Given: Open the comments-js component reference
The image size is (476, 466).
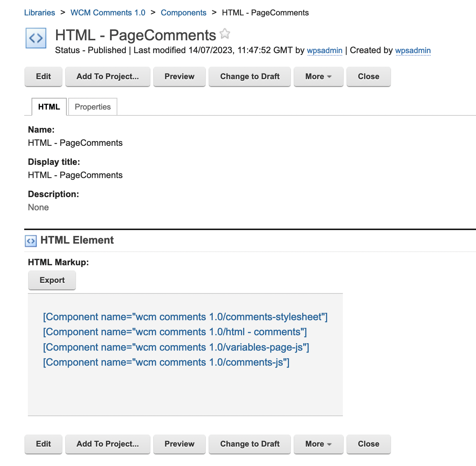Looking at the screenshot, I should pos(166,362).
